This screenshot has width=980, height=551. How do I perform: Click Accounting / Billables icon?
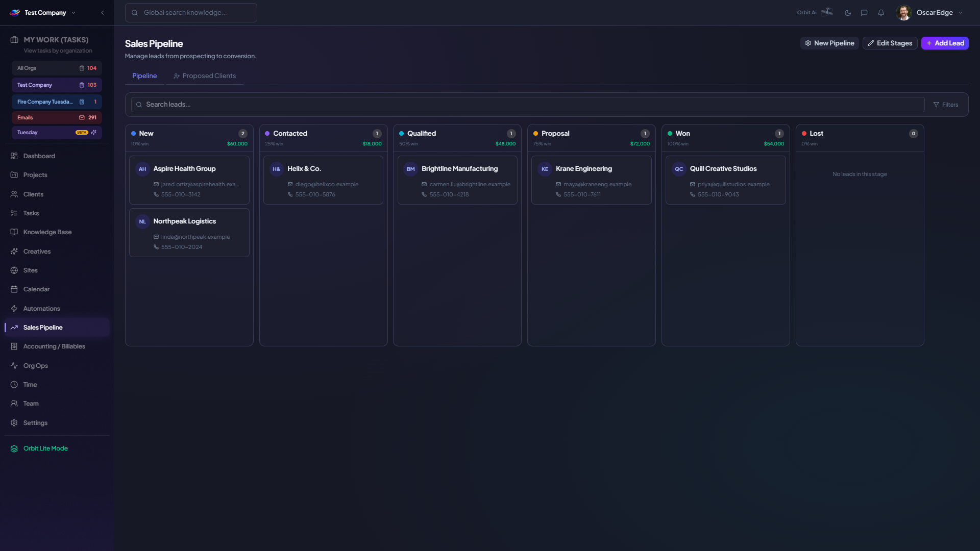14,346
